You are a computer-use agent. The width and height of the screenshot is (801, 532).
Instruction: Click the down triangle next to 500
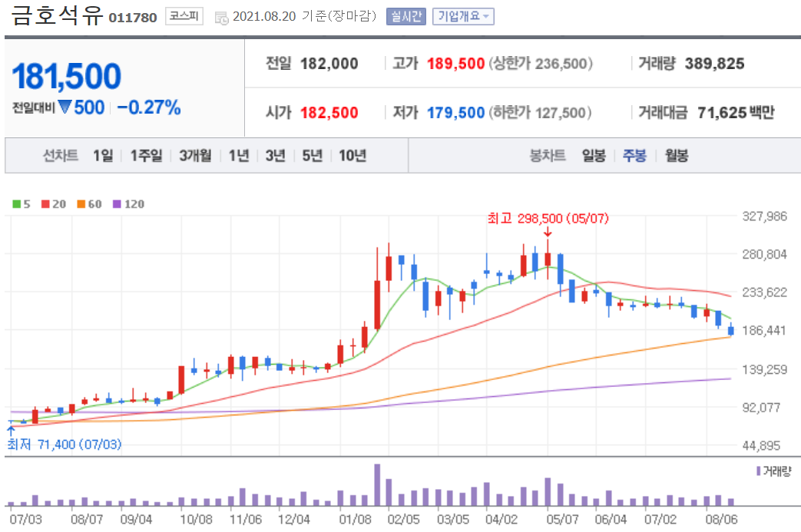pos(65,107)
